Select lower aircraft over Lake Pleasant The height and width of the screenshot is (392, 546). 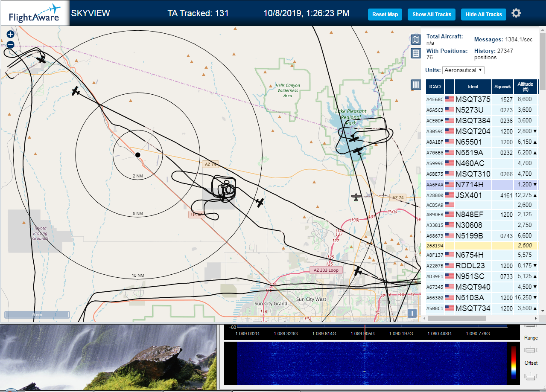[x=358, y=151]
